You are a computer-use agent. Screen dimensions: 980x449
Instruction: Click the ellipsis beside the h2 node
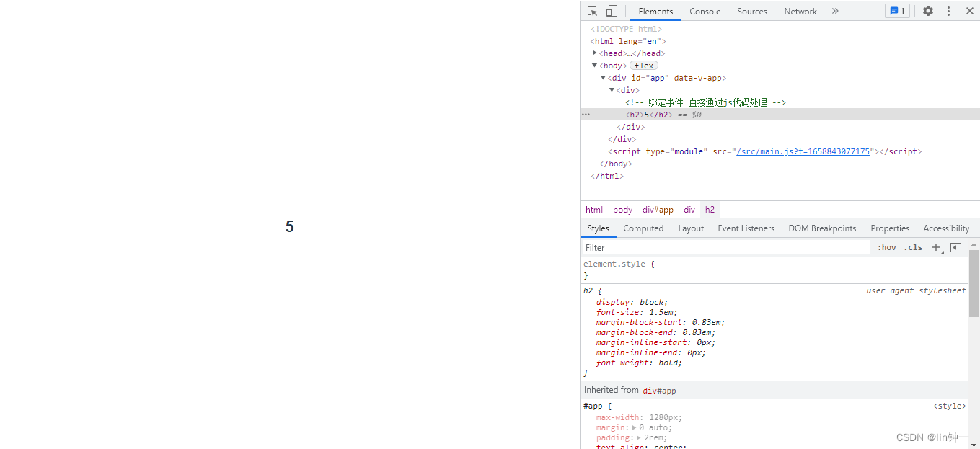586,115
